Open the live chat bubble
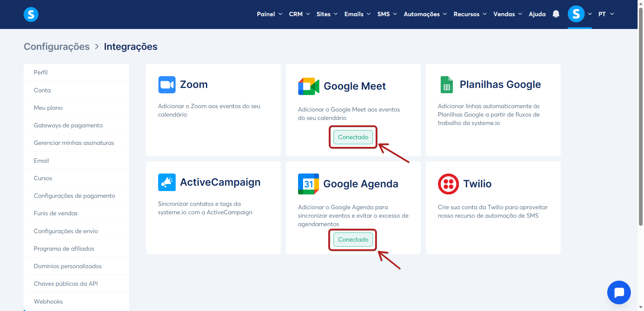Image resolution: width=644 pixels, height=311 pixels. (619, 292)
